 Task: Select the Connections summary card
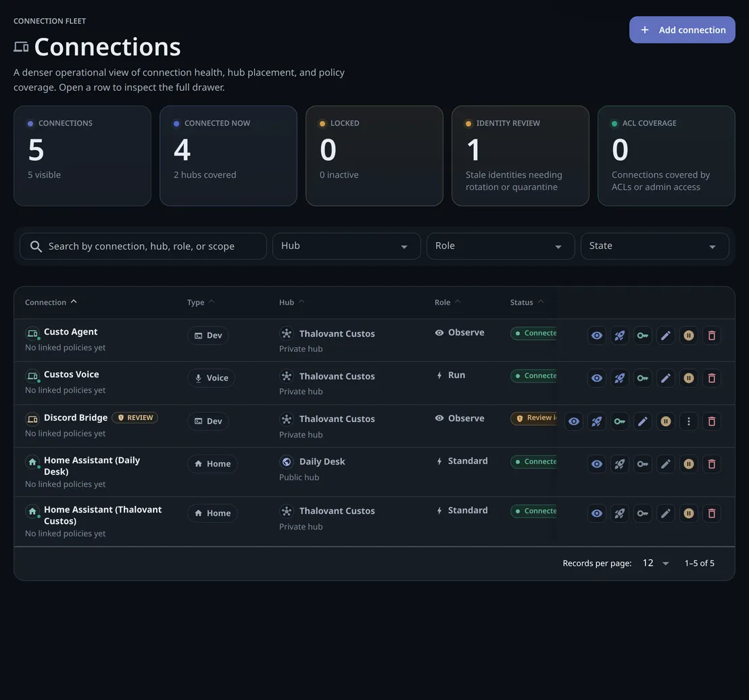[82, 156]
